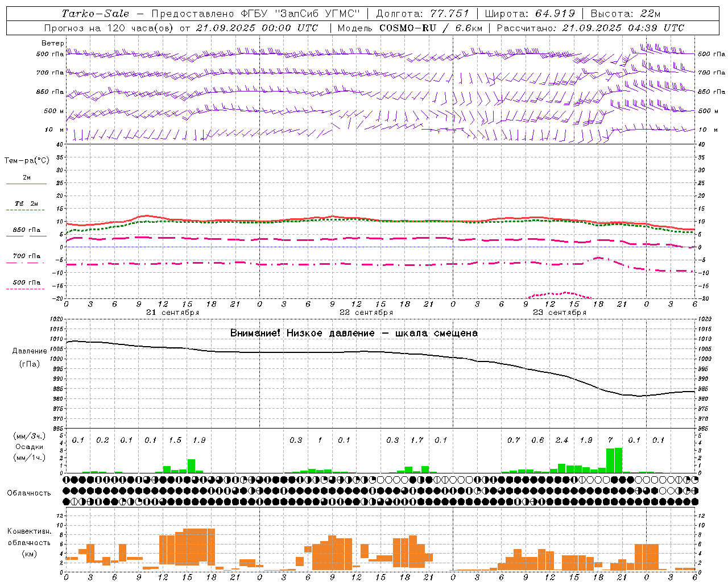Image resolution: width=728 pixels, height=582 pixels.
Task: Click the 'Широта: 64.919' latitude value
Action: click(530, 14)
